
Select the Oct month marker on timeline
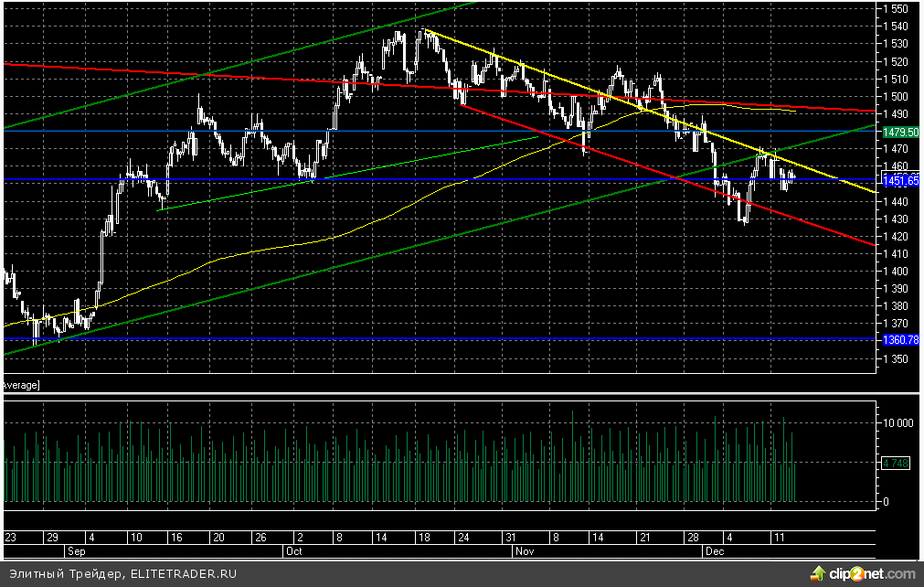(x=293, y=551)
